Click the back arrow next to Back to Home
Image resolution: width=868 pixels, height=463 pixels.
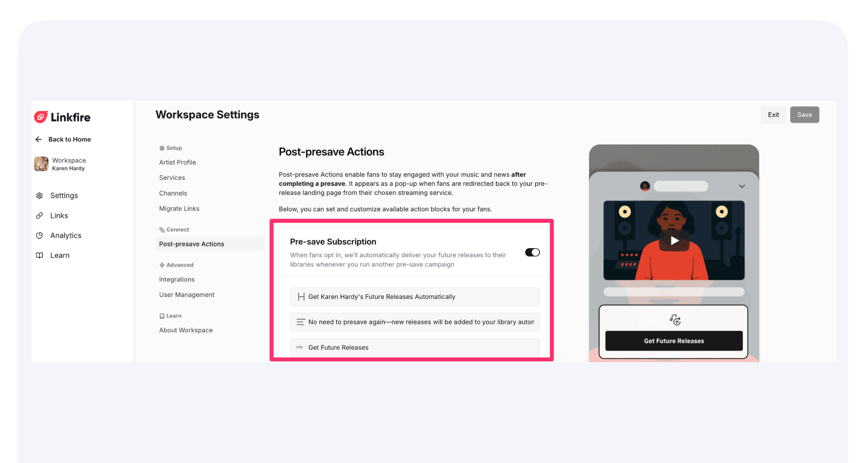tap(39, 139)
